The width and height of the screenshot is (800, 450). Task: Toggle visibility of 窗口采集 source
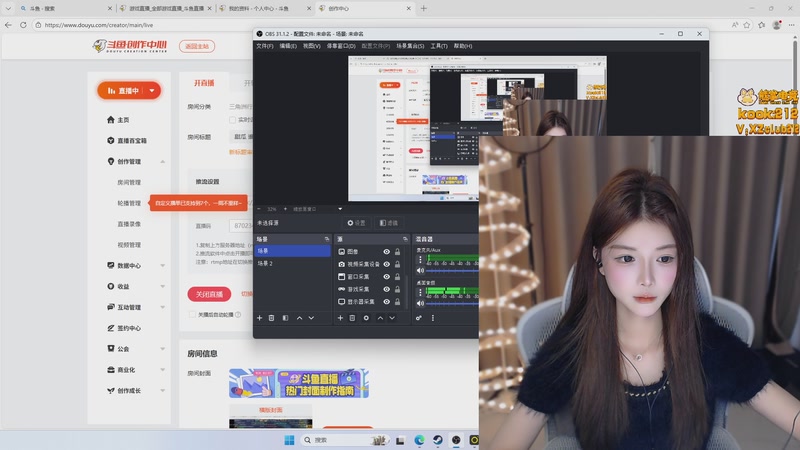pyautogui.click(x=387, y=277)
